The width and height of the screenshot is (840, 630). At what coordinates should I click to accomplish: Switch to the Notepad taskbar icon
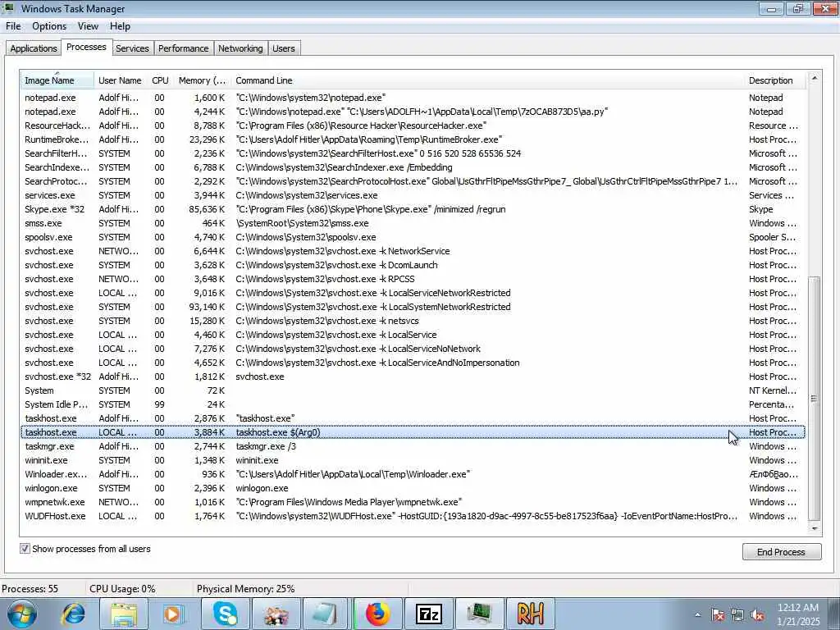[326, 614]
